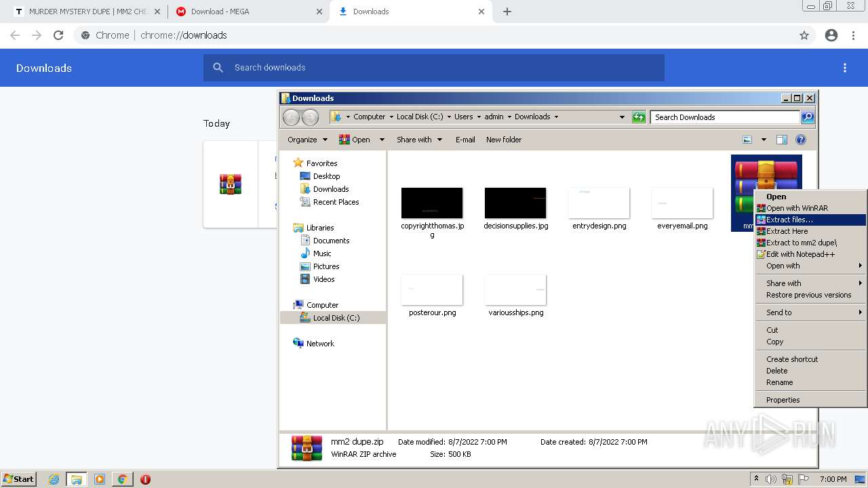This screenshot has height=488, width=868.
Task: Click the E-mail toolbar button
Action: pos(465,140)
